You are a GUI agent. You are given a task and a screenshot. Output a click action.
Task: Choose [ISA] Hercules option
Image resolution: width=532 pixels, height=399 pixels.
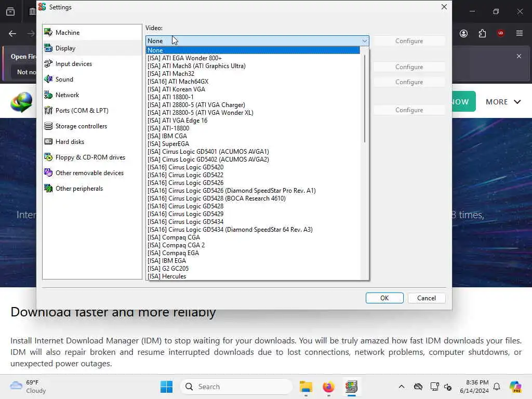[253, 276]
